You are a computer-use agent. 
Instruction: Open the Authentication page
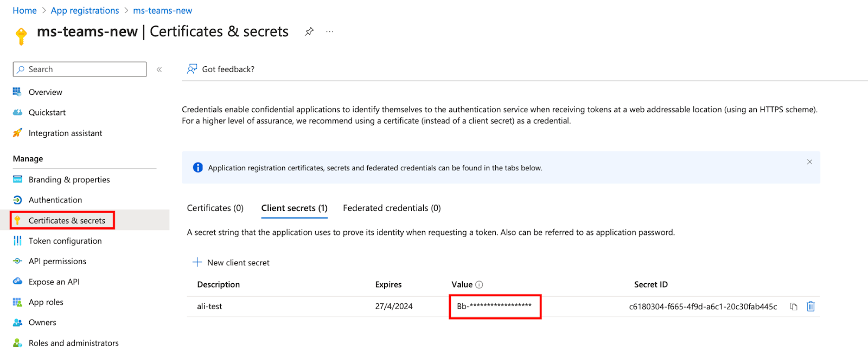55,200
